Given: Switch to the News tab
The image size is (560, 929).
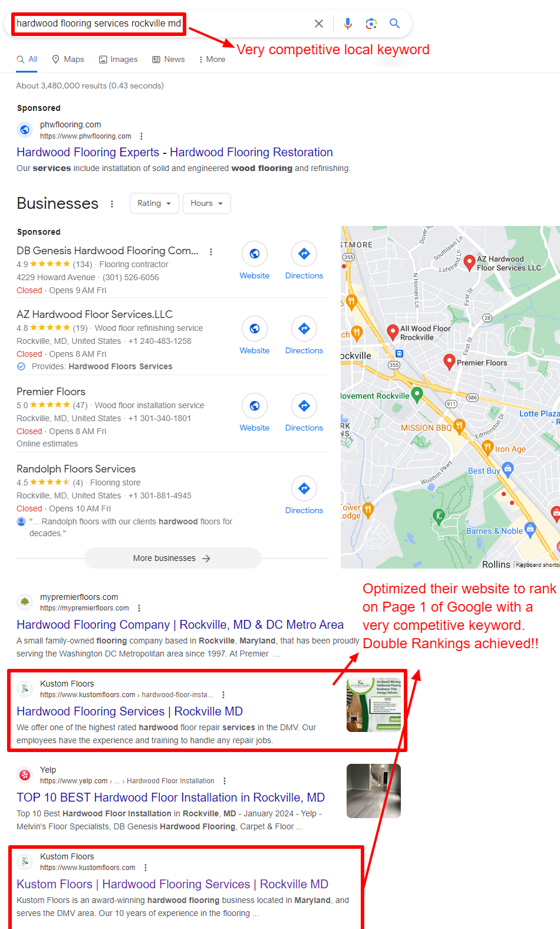Looking at the screenshot, I should (169, 60).
